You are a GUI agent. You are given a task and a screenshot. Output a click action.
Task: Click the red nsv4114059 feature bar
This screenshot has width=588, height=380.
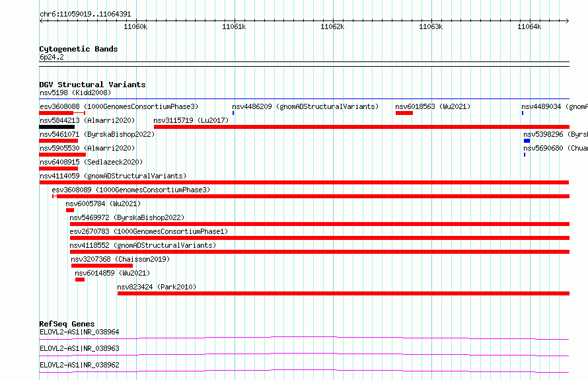tap(304, 182)
